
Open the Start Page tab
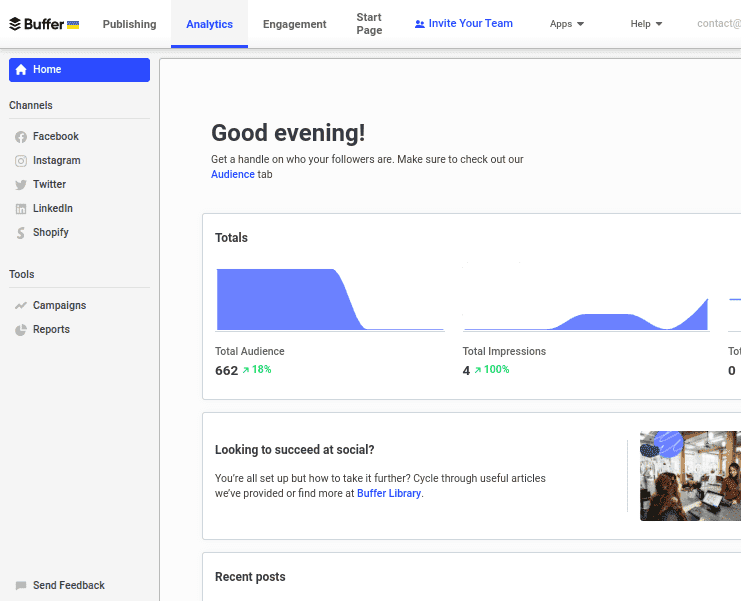click(x=369, y=24)
